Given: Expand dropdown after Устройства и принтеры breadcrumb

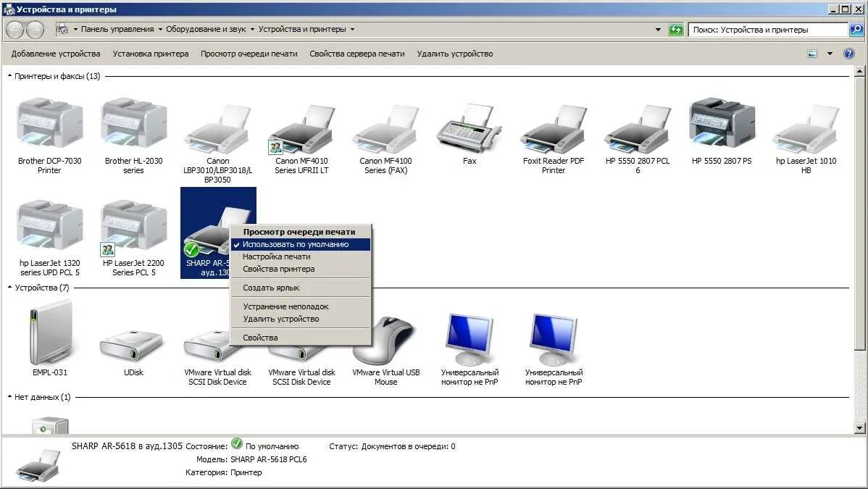Looking at the screenshot, I should [x=352, y=30].
